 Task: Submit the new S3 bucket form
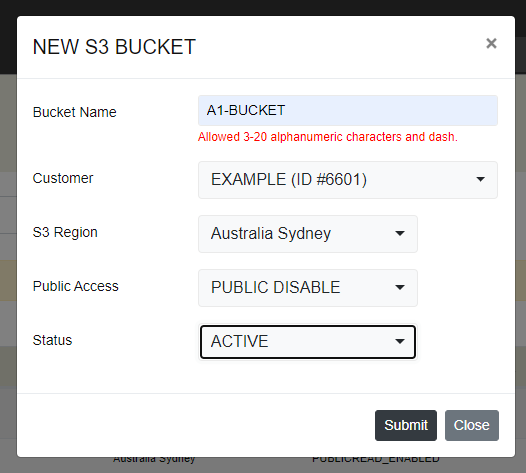[x=406, y=425]
